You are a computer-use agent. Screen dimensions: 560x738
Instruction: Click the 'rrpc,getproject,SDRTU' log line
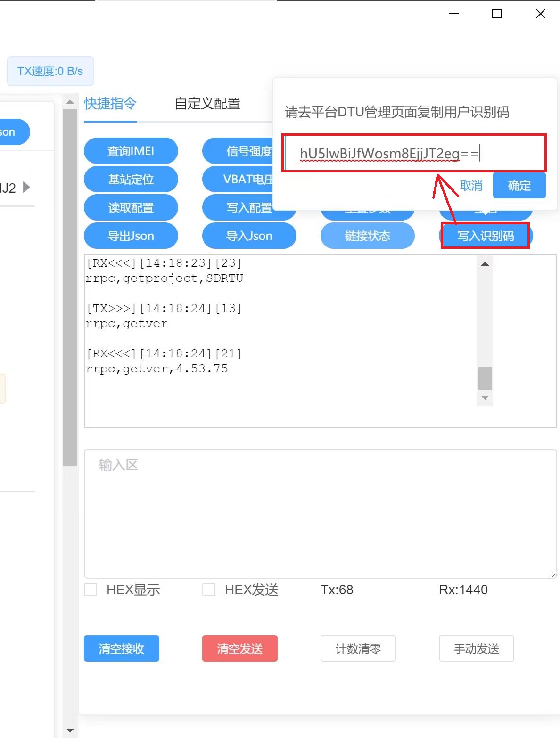[x=164, y=278]
